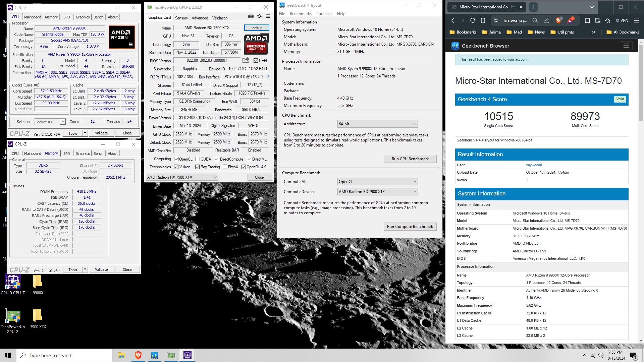644x362 pixels.
Task: Click BIOS version share/export icon
Action: click(246, 60)
